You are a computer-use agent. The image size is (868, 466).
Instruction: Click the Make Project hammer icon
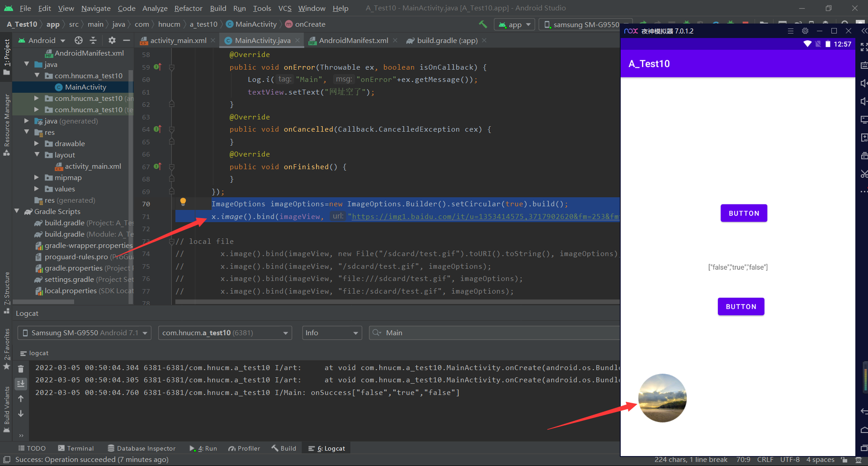(x=483, y=24)
